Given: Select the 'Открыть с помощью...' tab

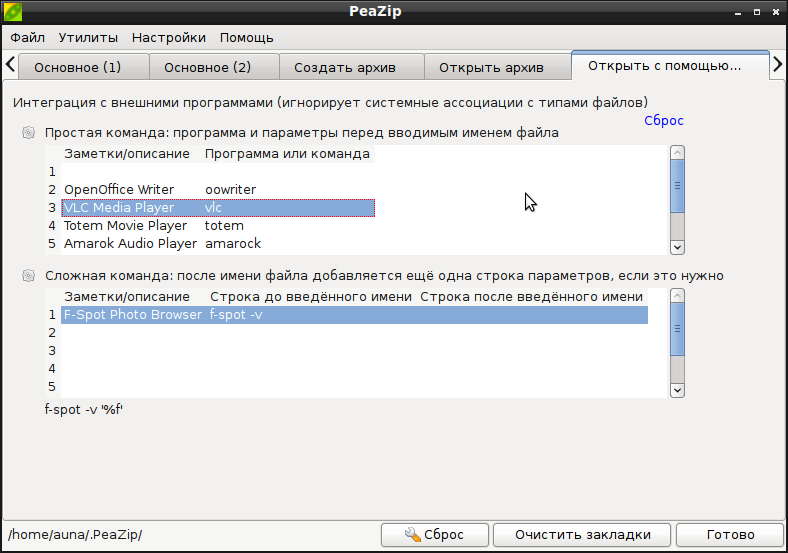Looking at the screenshot, I should tap(670, 65).
